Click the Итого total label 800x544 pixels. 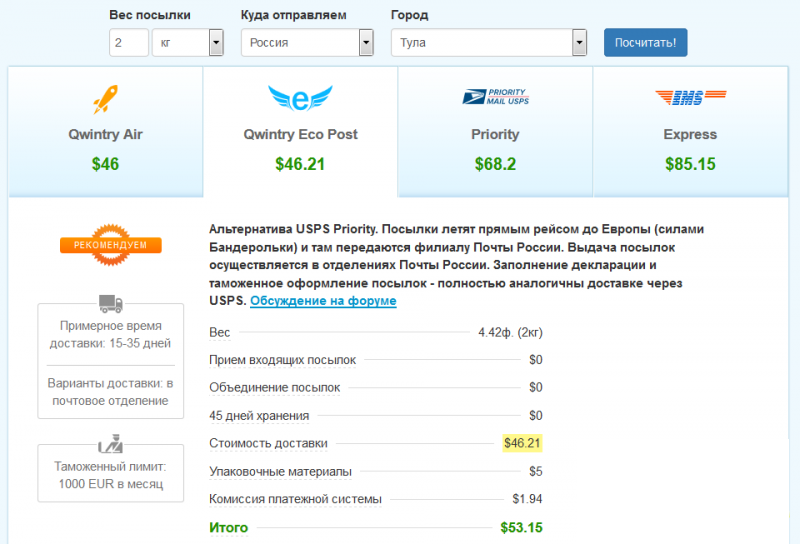pyautogui.click(x=229, y=528)
